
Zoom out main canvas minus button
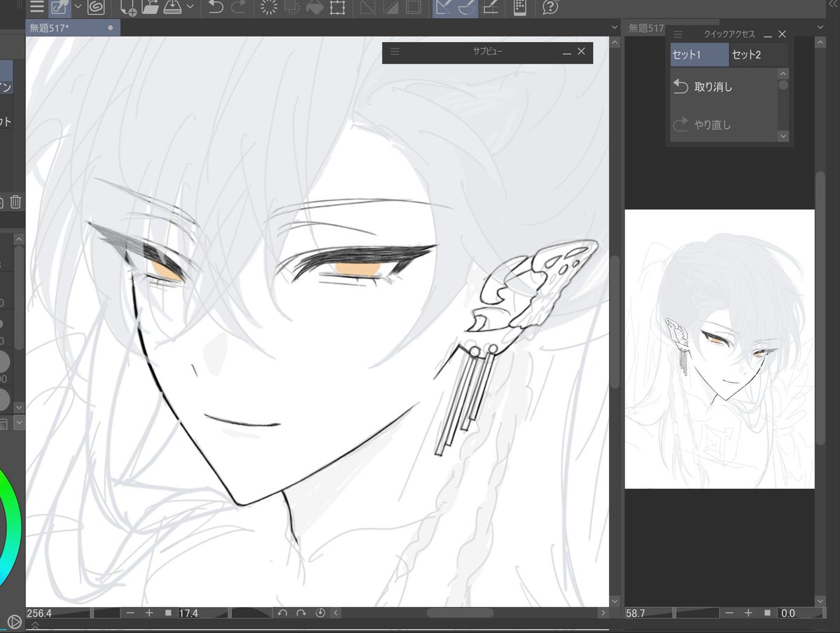(131, 613)
